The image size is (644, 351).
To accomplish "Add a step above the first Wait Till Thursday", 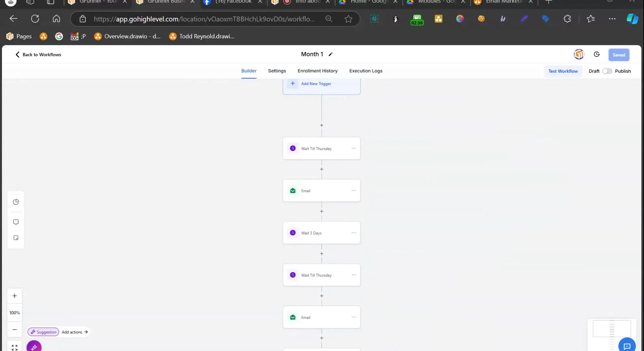I will pyautogui.click(x=321, y=125).
